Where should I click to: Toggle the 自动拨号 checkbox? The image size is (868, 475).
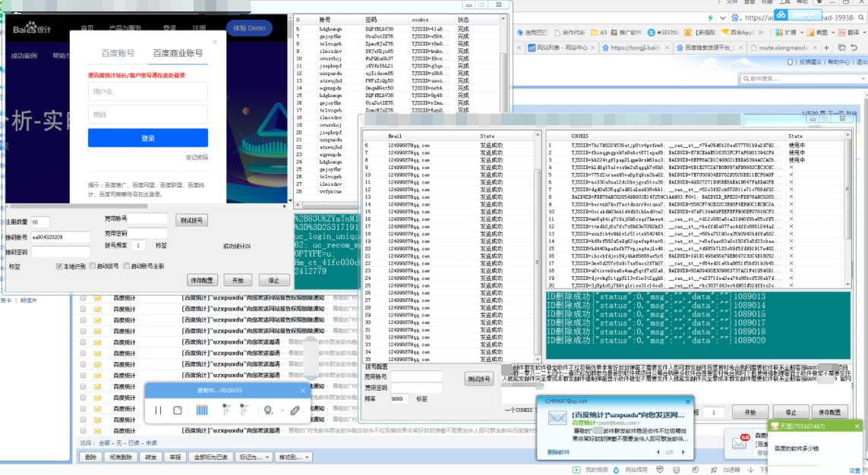tap(93, 266)
